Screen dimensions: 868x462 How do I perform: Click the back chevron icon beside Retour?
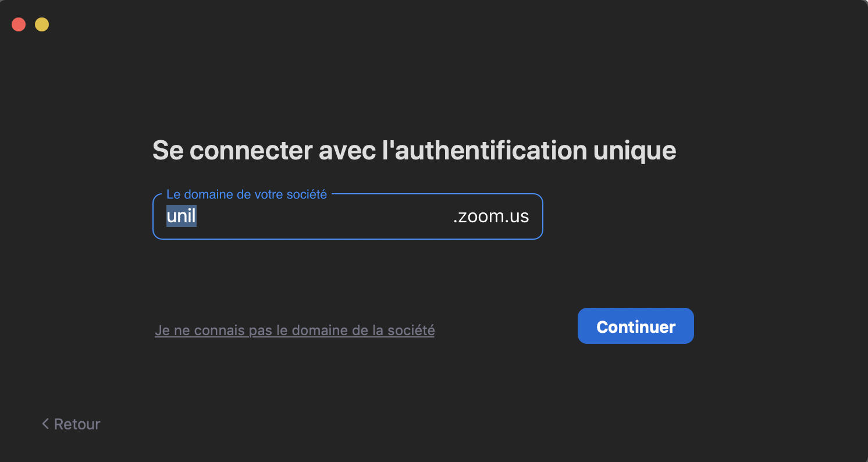pyautogui.click(x=45, y=424)
